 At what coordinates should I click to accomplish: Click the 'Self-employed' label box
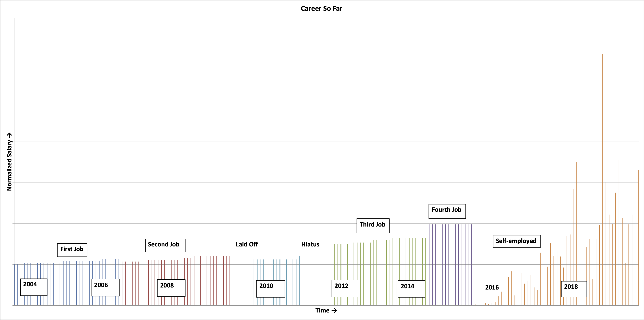(x=517, y=241)
